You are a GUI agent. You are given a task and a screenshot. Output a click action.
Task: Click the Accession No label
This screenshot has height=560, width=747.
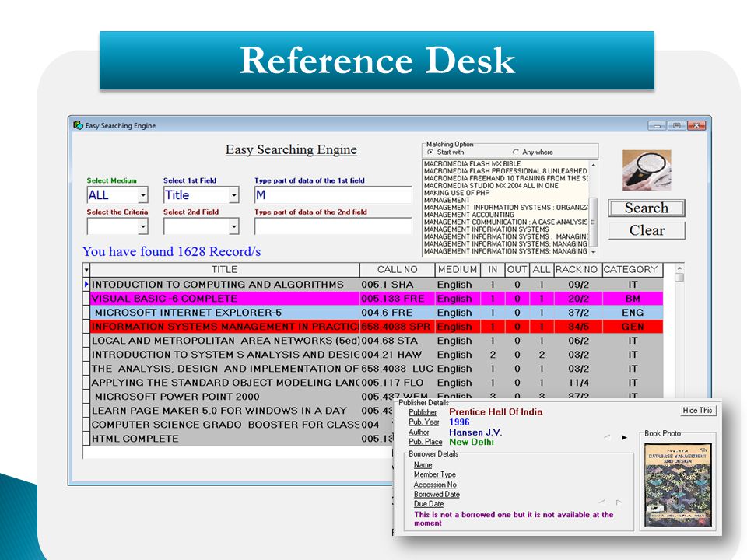point(435,485)
